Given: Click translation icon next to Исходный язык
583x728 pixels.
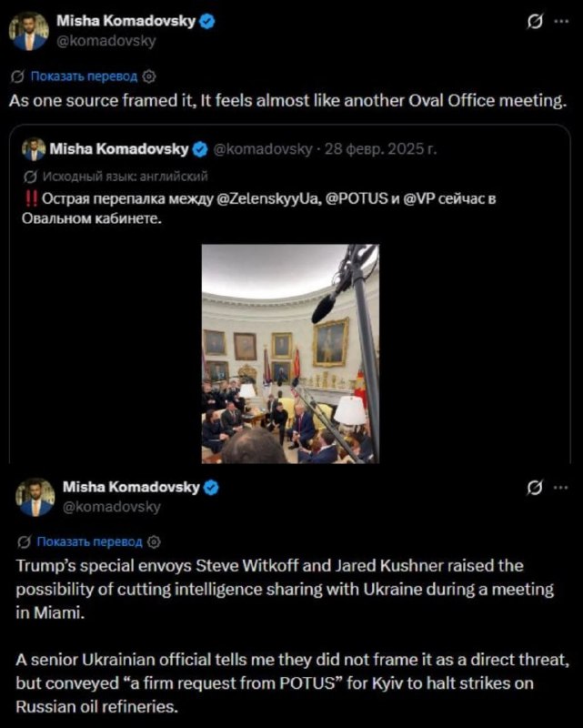Looking at the screenshot, I should pos(30,177).
